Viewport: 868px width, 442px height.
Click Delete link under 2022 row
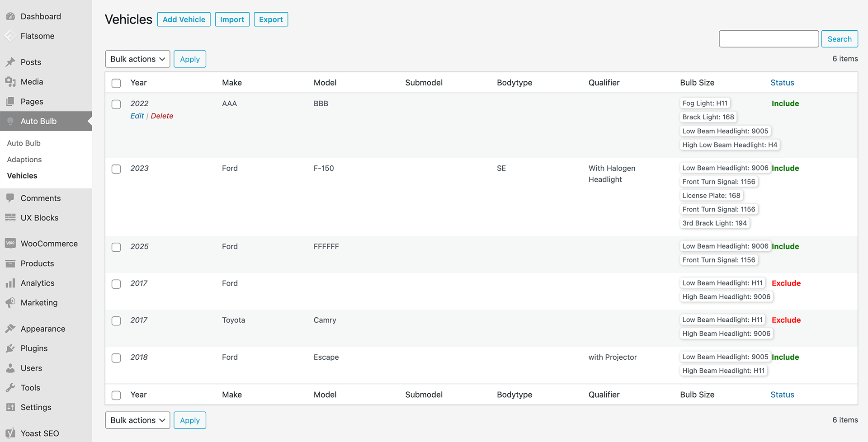pyautogui.click(x=162, y=116)
